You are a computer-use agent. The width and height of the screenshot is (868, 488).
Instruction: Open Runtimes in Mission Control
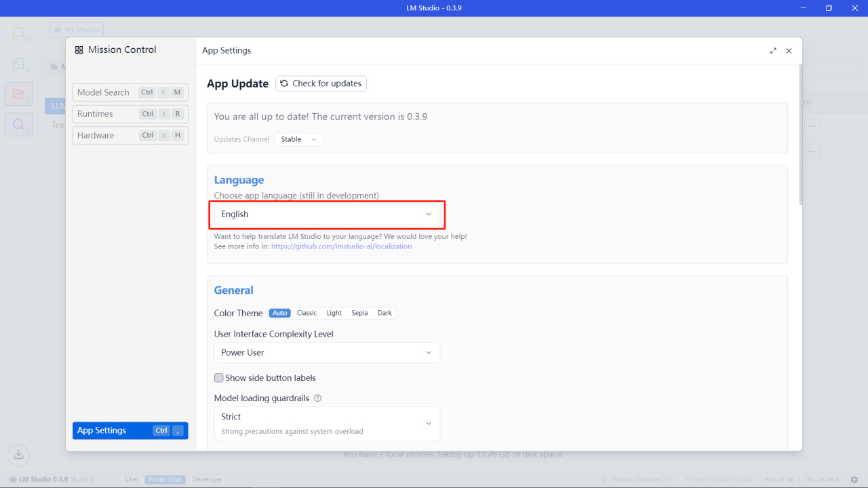[x=130, y=114]
